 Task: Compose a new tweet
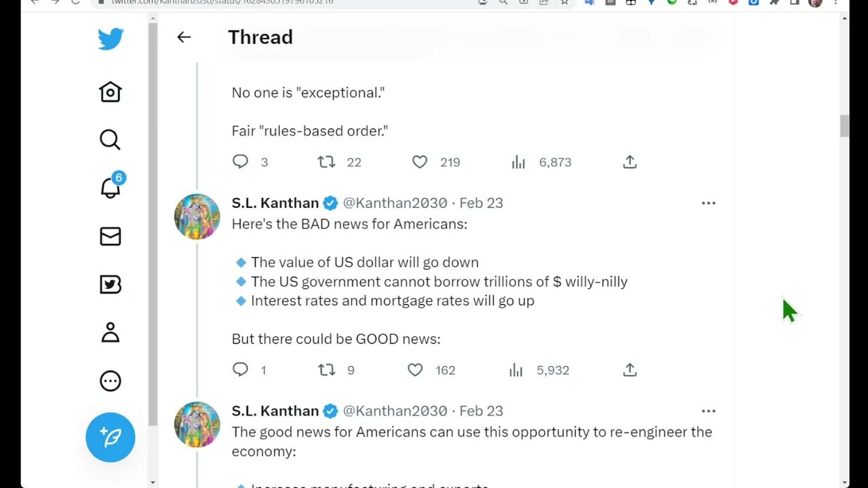[x=110, y=437]
